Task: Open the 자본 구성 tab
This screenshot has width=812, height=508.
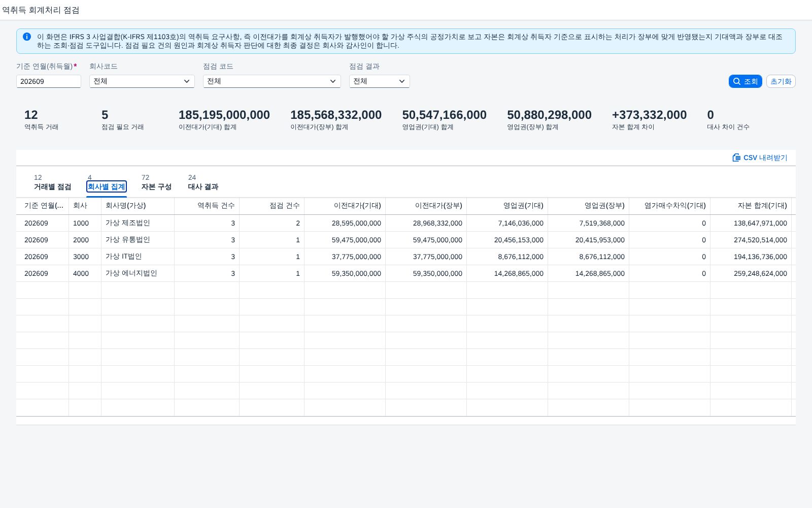Action: (x=156, y=182)
